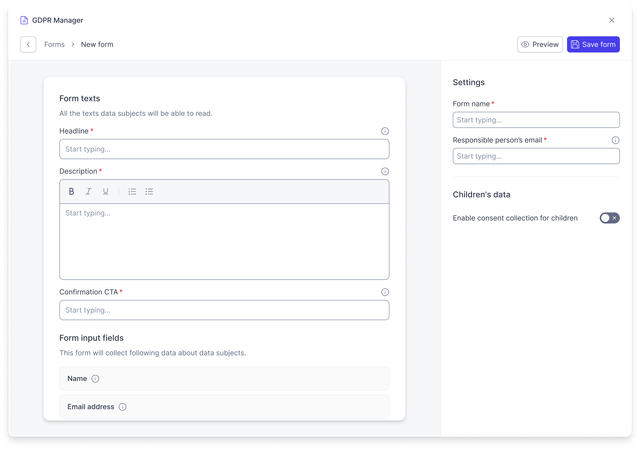Toggle bold formatting in Description editor

tap(71, 191)
